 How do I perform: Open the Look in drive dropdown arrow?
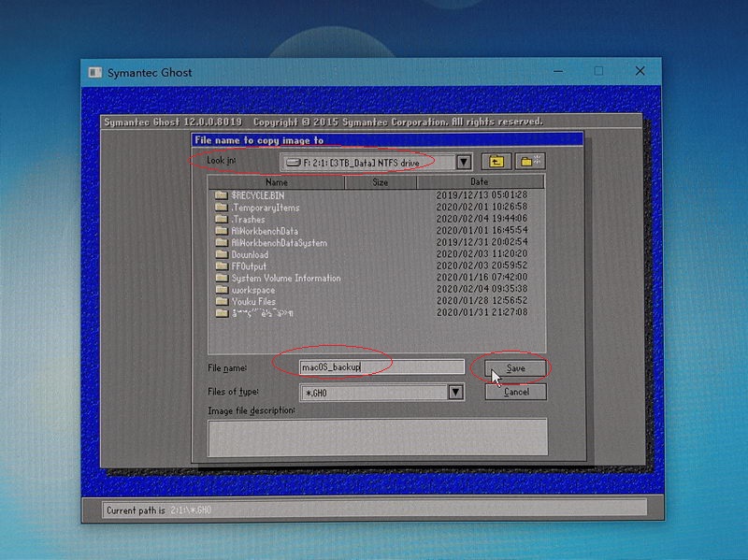pos(464,162)
